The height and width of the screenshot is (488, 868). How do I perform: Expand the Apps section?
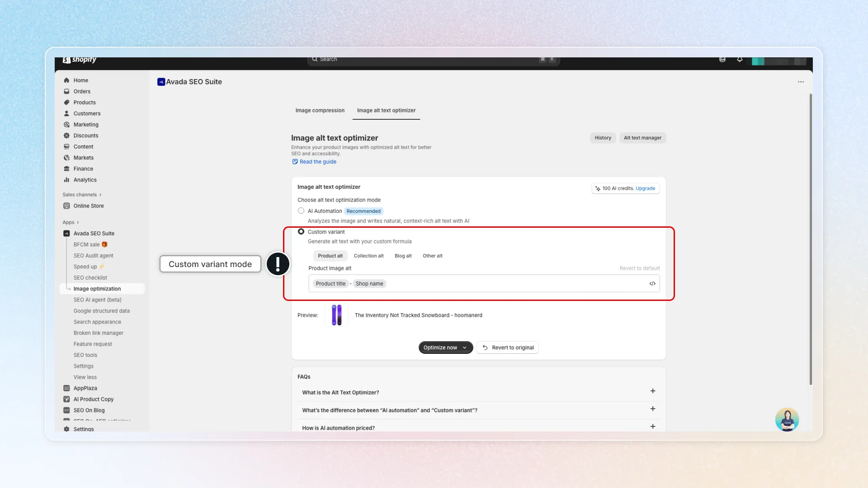(x=71, y=222)
